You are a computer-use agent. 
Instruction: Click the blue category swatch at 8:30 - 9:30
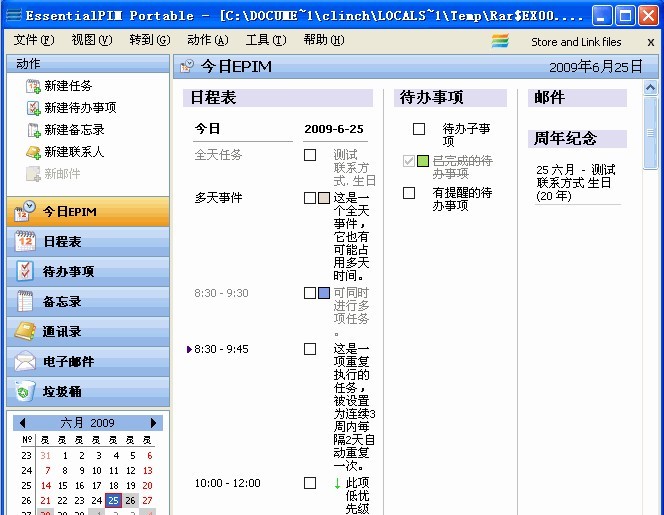click(324, 293)
